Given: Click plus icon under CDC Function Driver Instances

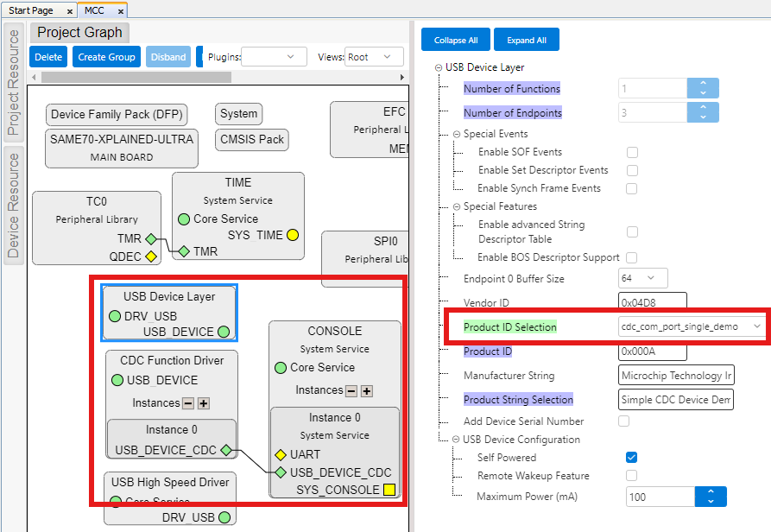Looking at the screenshot, I should point(204,403).
